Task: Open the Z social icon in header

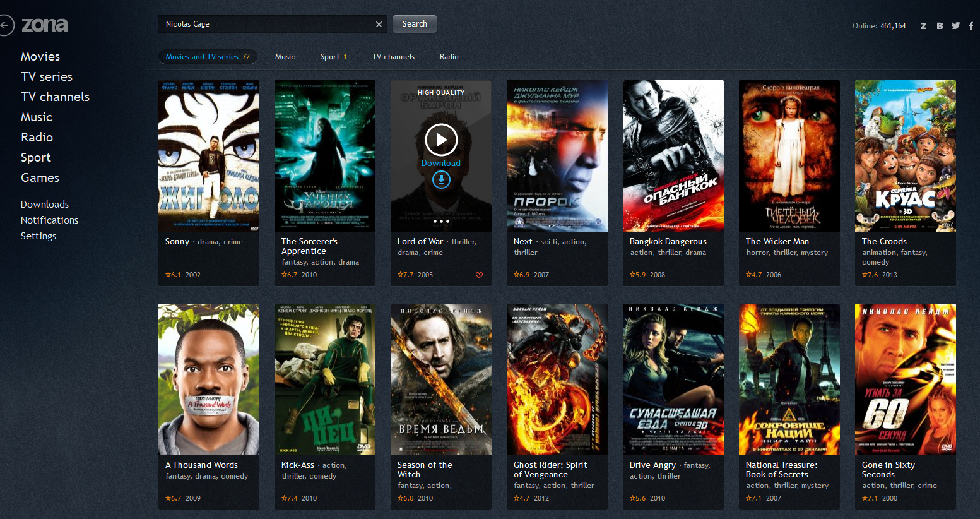Action: click(923, 26)
